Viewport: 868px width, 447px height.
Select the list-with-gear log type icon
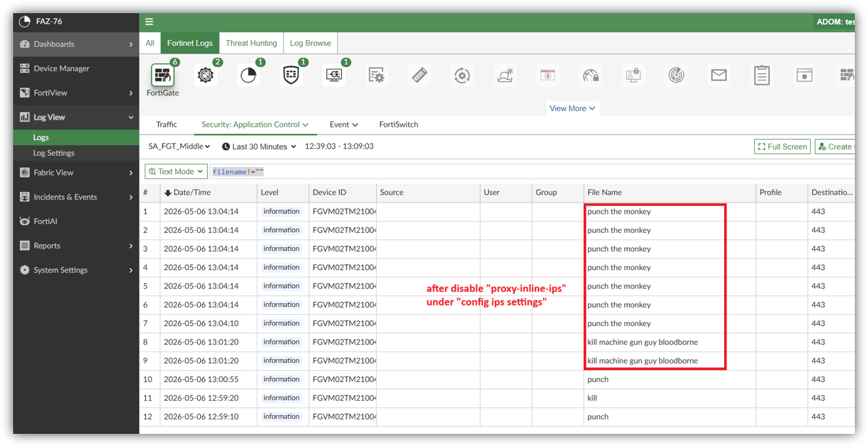376,76
